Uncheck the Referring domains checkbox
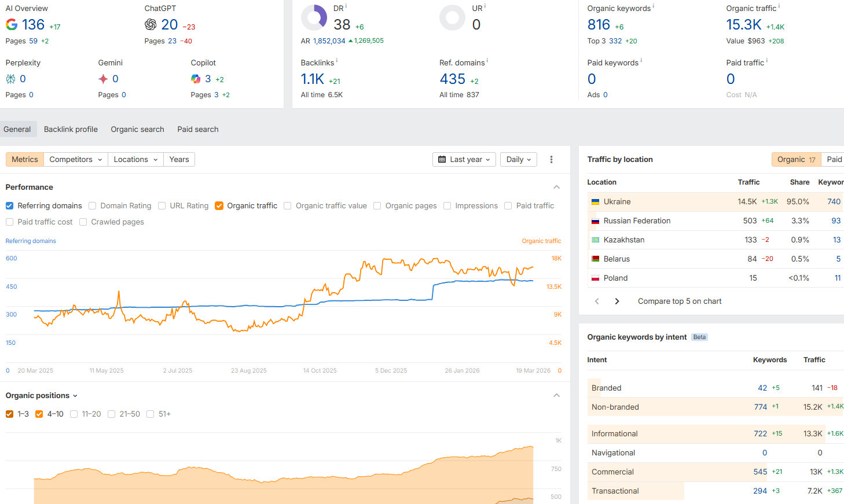This screenshot has height=504, width=844. [9, 206]
